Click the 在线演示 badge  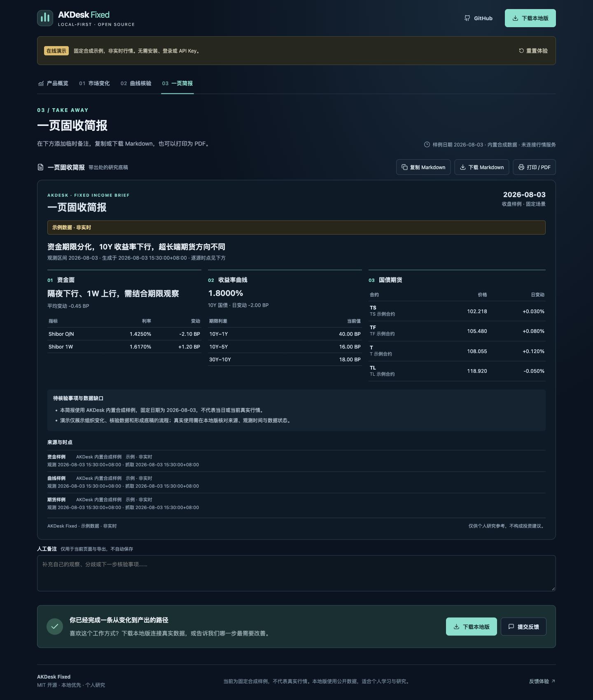[56, 51]
